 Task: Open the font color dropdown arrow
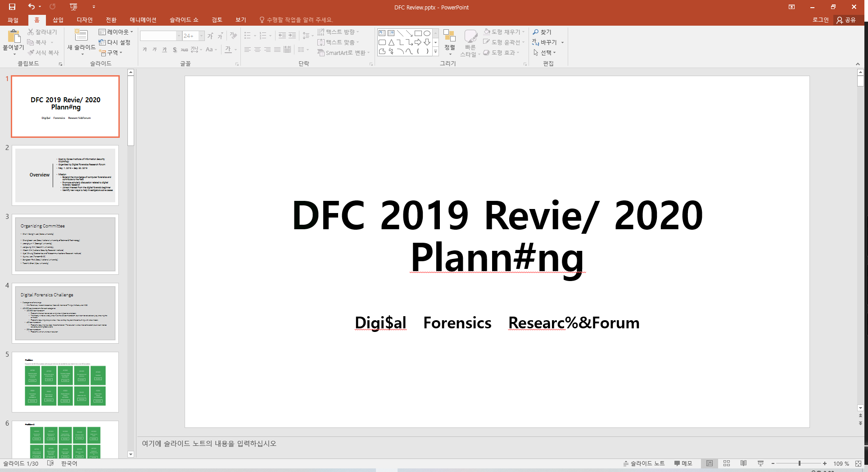pyautogui.click(x=236, y=50)
